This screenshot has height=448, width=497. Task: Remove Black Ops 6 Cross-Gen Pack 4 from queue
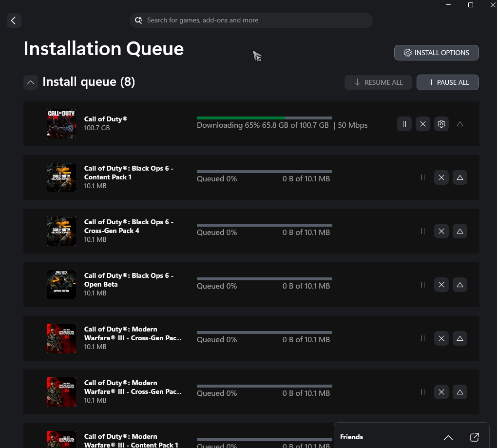click(x=441, y=232)
